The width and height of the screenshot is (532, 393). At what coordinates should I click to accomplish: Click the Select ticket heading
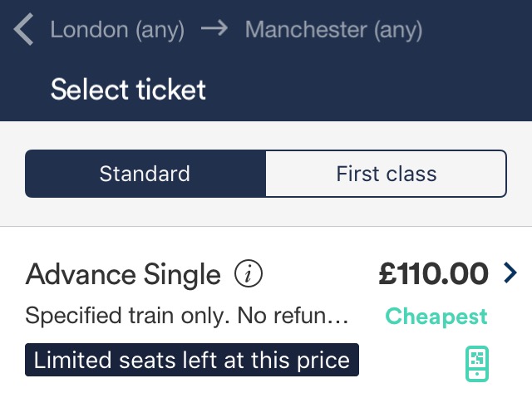128,89
